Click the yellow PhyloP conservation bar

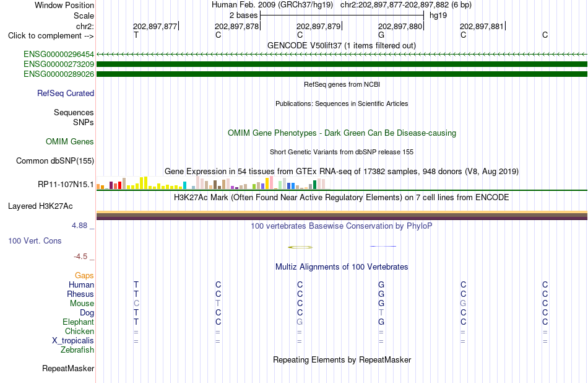pyautogui.click(x=300, y=247)
